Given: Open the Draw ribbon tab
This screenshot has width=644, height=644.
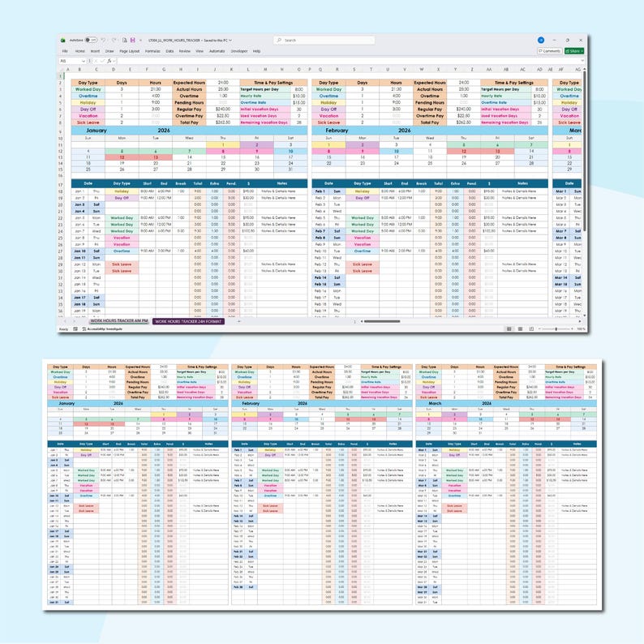Looking at the screenshot, I should click(109, 51).
